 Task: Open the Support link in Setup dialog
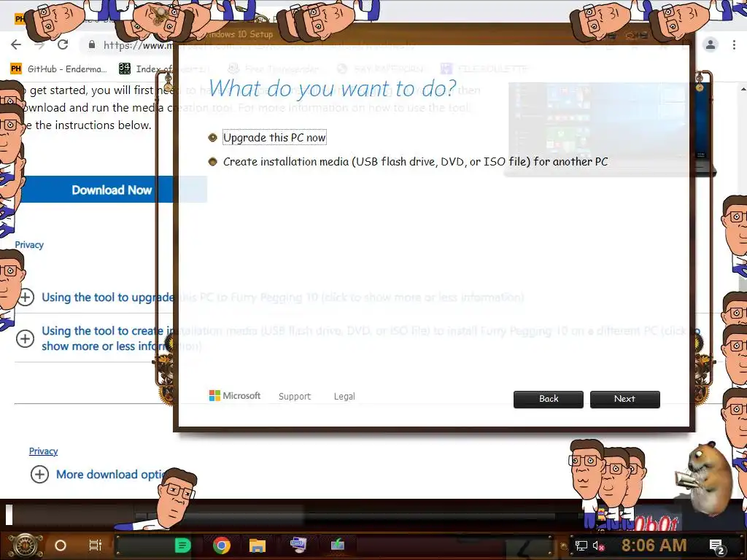click(x=295, y=396)
